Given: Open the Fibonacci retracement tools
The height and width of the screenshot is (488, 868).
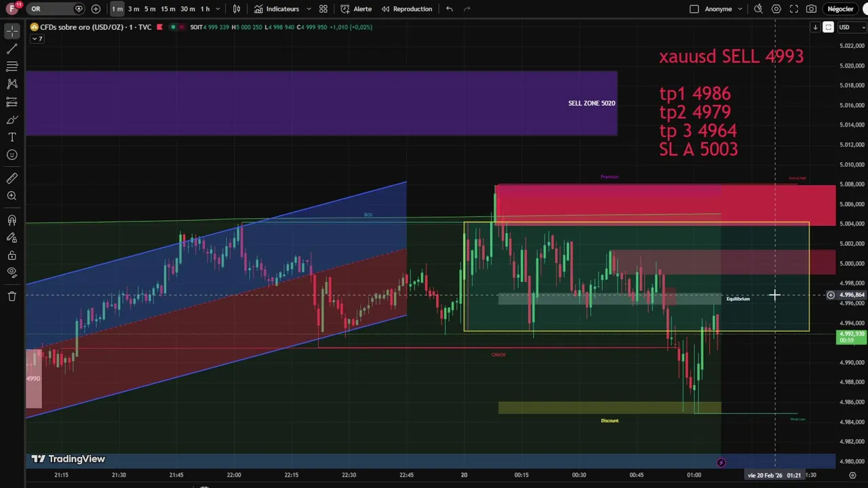Looking at the screenshot, I should tap(12, 66).
